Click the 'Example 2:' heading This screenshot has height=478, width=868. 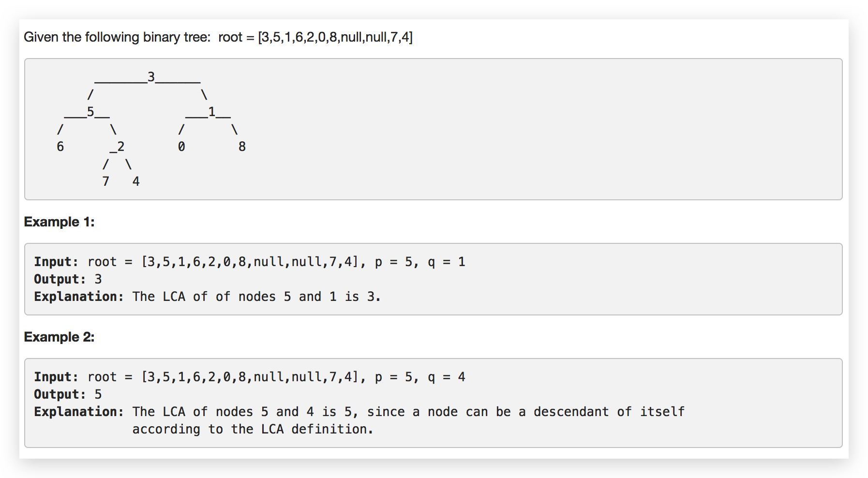pyautogui.click(x=59, y=337)
